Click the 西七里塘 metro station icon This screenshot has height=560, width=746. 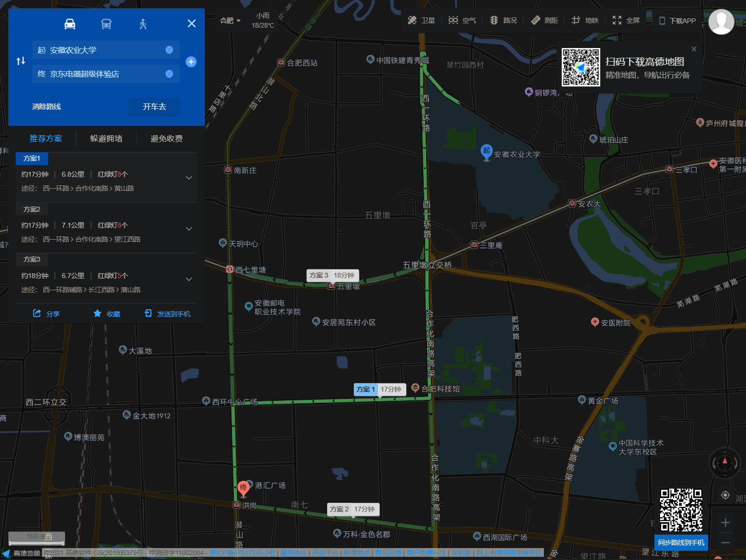(230, 269)
